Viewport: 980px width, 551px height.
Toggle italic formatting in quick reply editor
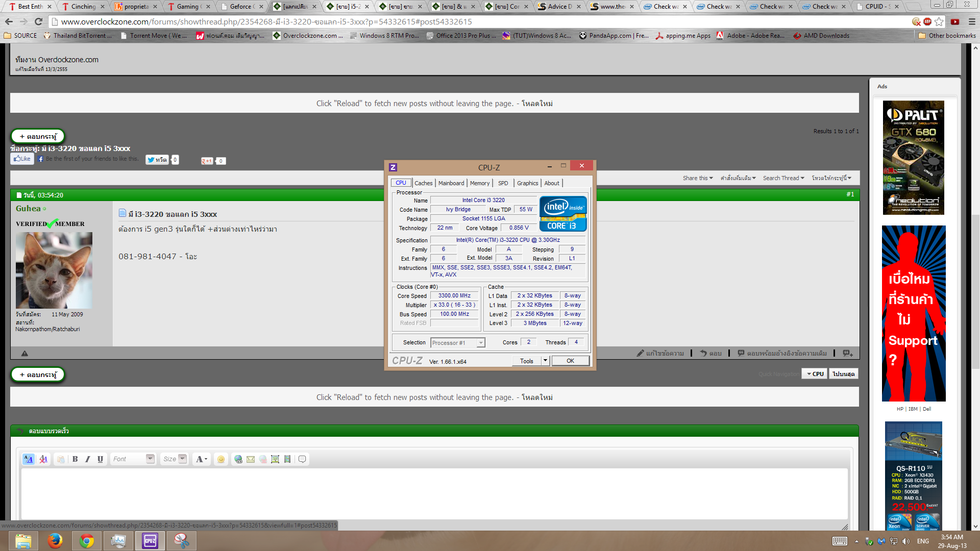pos(87,459)
